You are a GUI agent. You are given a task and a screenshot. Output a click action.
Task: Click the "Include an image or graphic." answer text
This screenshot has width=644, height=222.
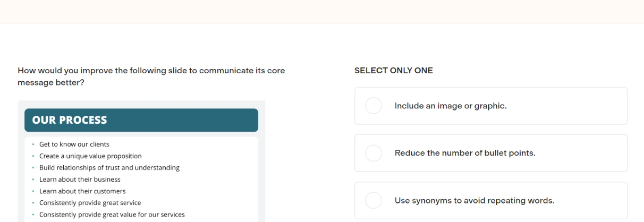coord(451,106)
